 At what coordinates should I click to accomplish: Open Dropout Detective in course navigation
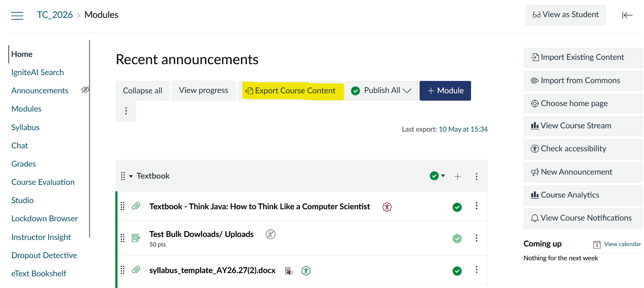click(x=44, y=255)
